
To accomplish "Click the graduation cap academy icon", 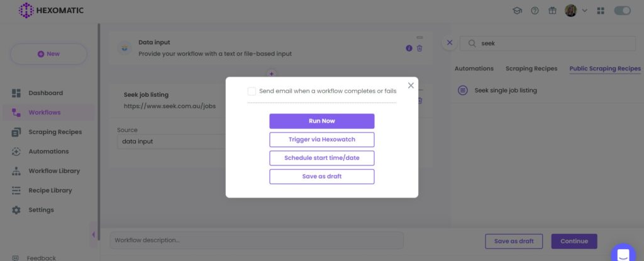I will tap(517, 11).
